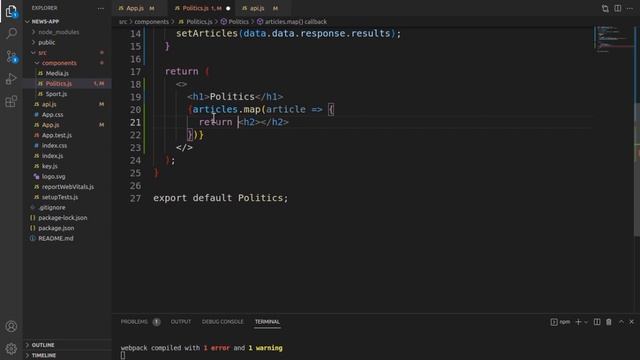
Task: Open the Explorer view in activity bar
Action: click(x=11, y=11)
